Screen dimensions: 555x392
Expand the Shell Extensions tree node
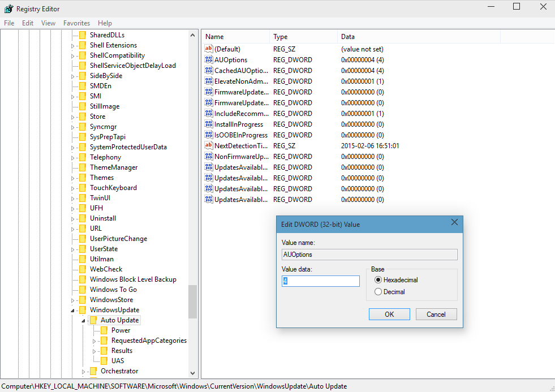tap(72, 46)
